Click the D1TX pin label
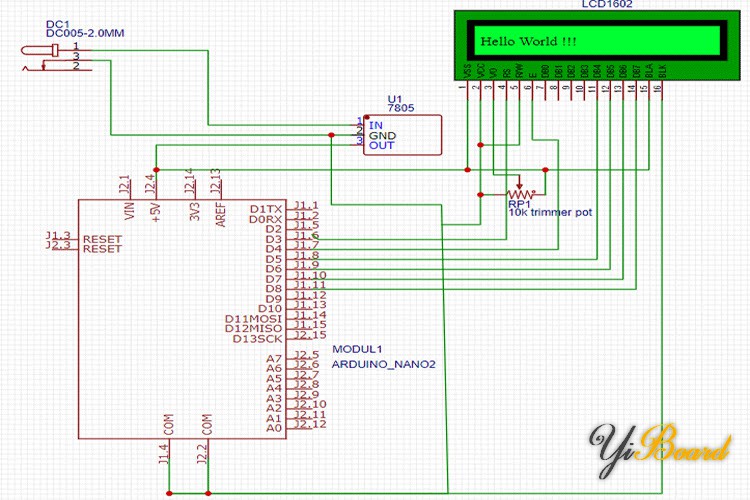Image resolution: width=750 pixels, height=500 pixels. click(266, 208)
